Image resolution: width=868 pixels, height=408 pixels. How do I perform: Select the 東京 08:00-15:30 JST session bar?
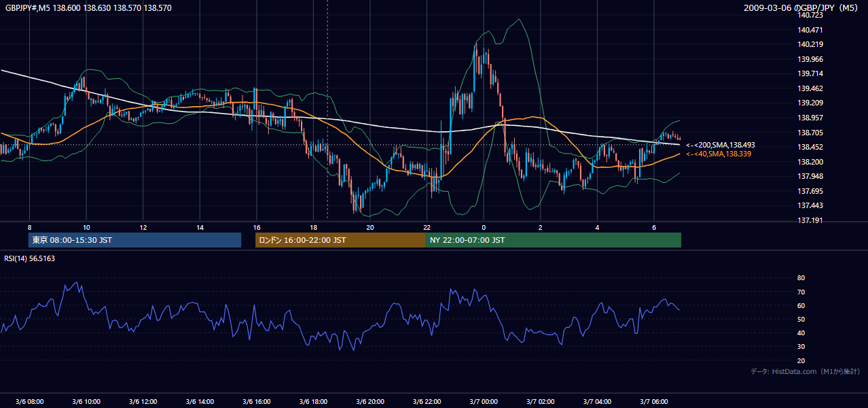[x=134, y=240]
